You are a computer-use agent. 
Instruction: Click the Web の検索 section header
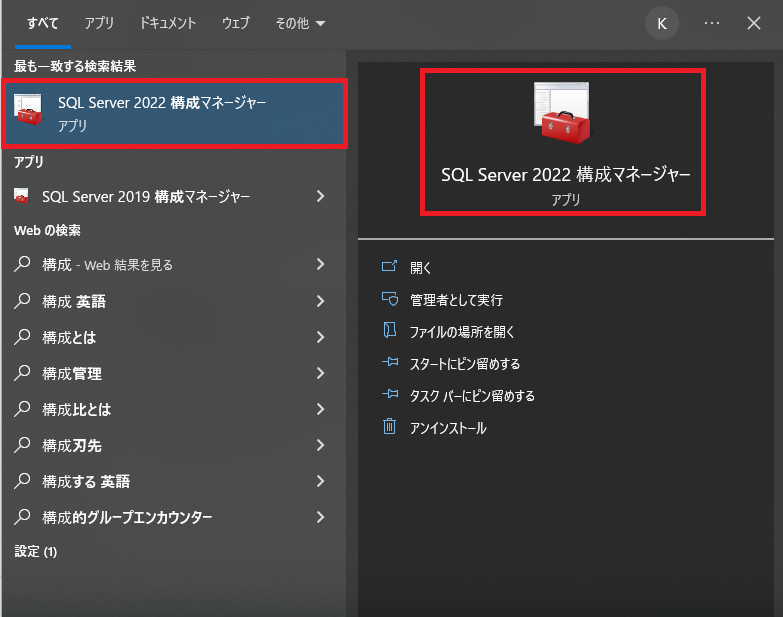(47, 230)
